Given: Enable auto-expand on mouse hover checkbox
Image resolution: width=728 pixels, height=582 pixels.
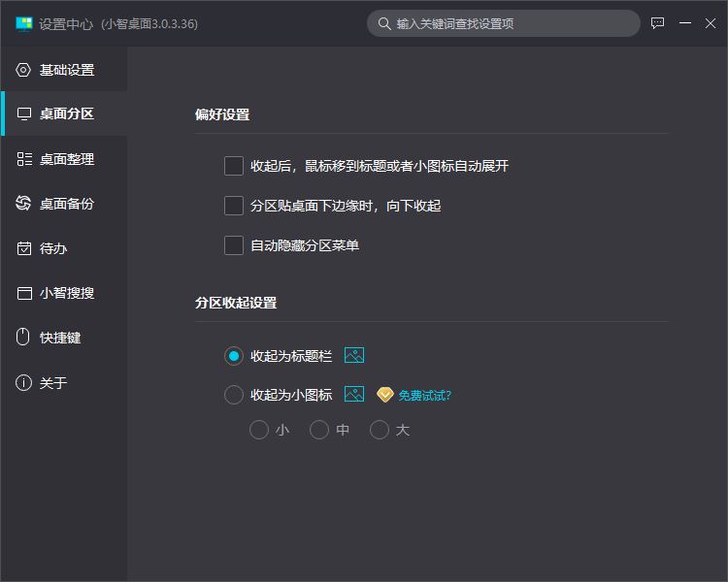Looking at the screenshot, I should tap(234, 166).
